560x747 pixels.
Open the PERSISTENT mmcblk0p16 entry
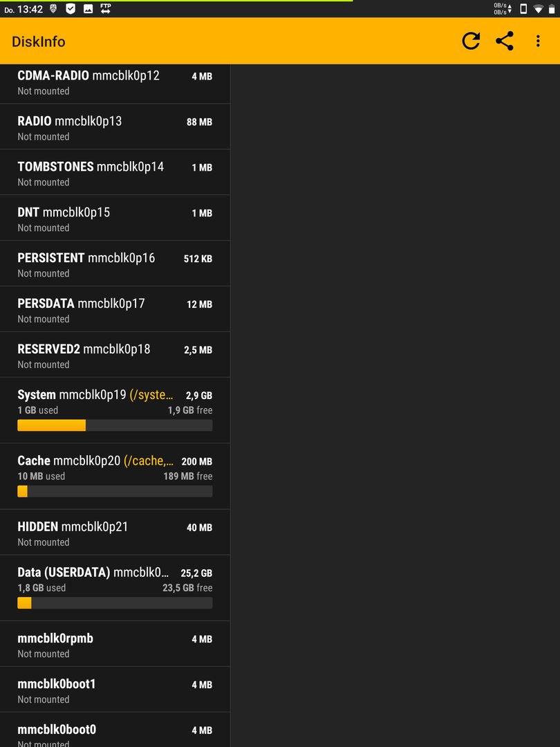pyautogui.click(x=115, y=264)
